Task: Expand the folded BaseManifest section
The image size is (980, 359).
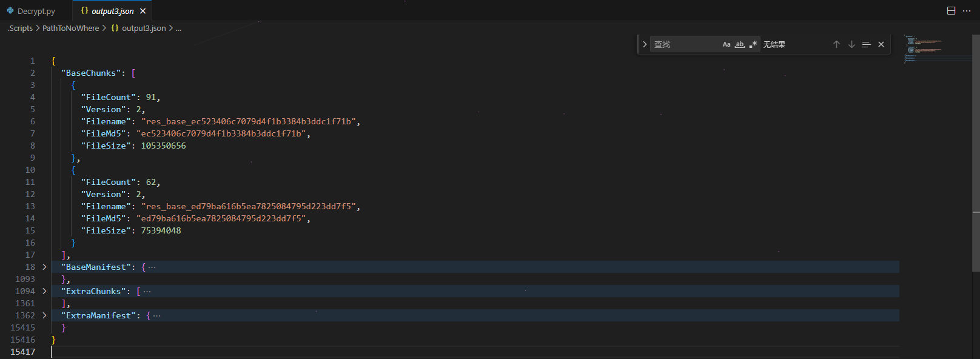Action: point(44,267)
